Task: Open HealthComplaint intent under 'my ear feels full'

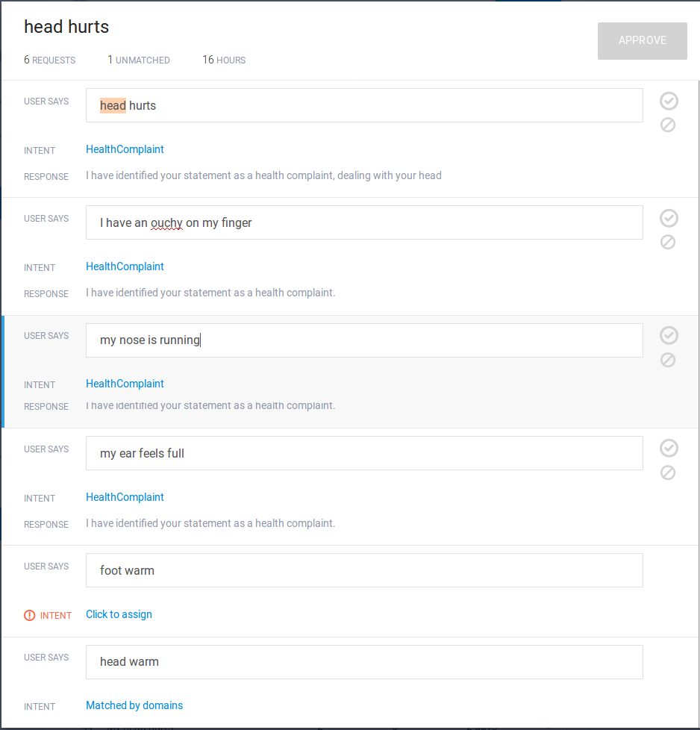Action: point(125,497)
